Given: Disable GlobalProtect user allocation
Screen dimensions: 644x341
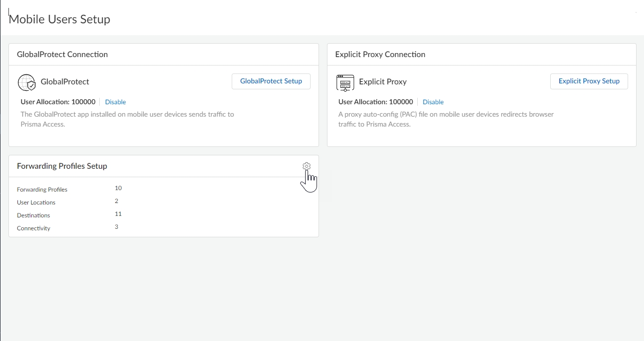Looking at the screenshot, I should pyautogui.click(x=116, y=102).
